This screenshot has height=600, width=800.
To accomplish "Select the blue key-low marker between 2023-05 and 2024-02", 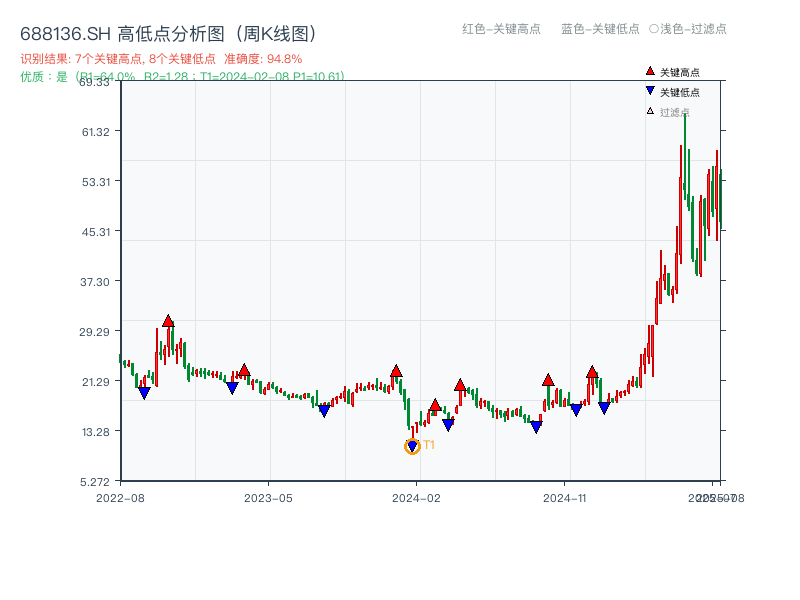I will (x=324, y=411).
